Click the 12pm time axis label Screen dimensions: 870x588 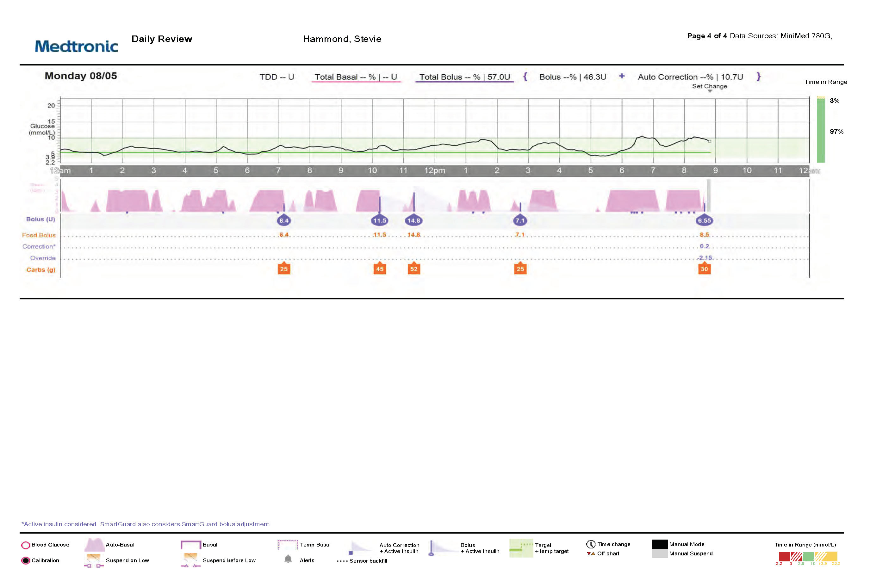point(434,170)
